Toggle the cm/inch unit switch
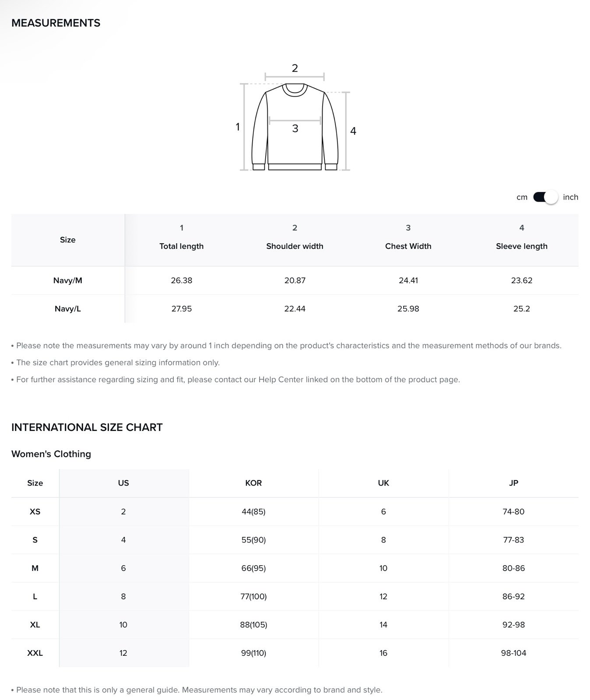 pyautogui.click(x=545, y=197)
